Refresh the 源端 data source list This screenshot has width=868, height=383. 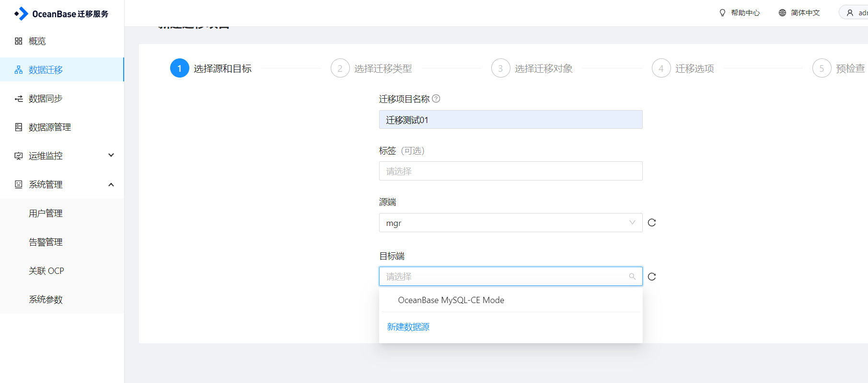point(652,223)
